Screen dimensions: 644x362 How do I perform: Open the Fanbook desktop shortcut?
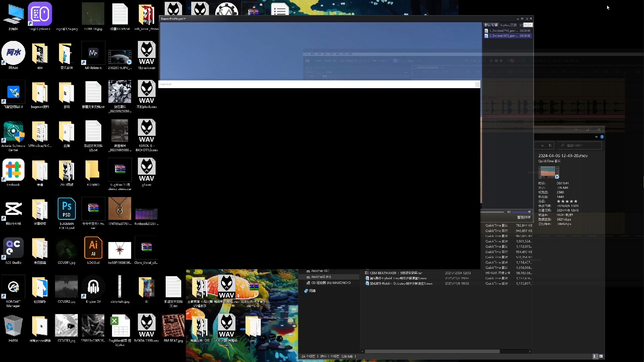[x=13, y=173]
